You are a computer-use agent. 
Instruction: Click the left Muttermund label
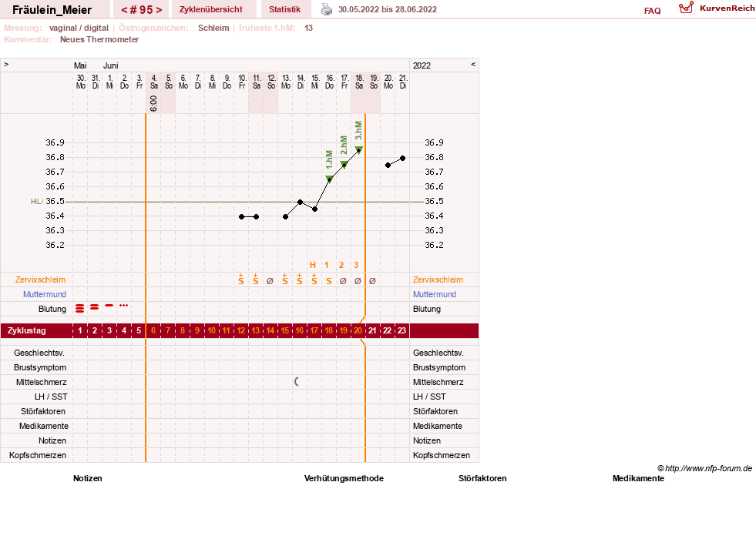(45, 294)
